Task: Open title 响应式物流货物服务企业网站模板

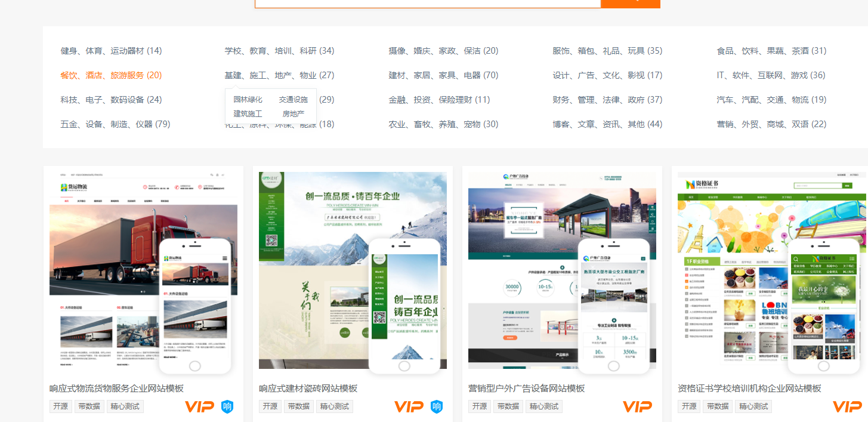Action: pyautogui.click(x=116, y=388)
